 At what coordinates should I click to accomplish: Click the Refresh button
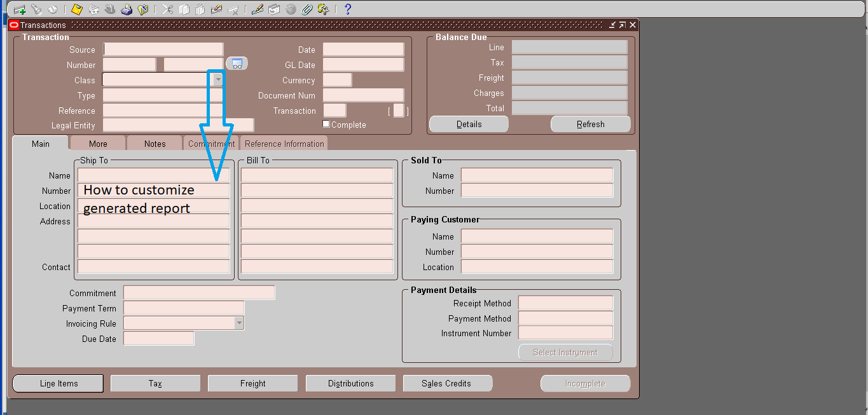click(x=591, y=124)
